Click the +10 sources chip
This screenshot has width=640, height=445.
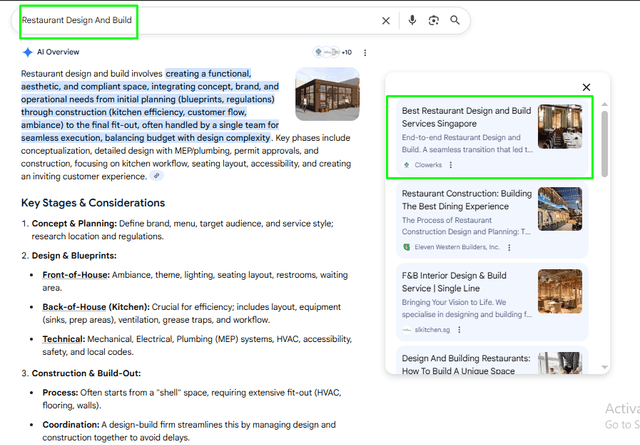332,52
